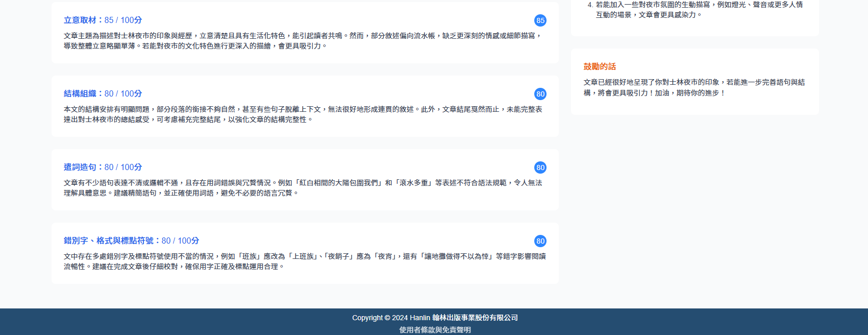Click the 85 score badge for 立意取材
868x335 pixels.
[540, 20]
